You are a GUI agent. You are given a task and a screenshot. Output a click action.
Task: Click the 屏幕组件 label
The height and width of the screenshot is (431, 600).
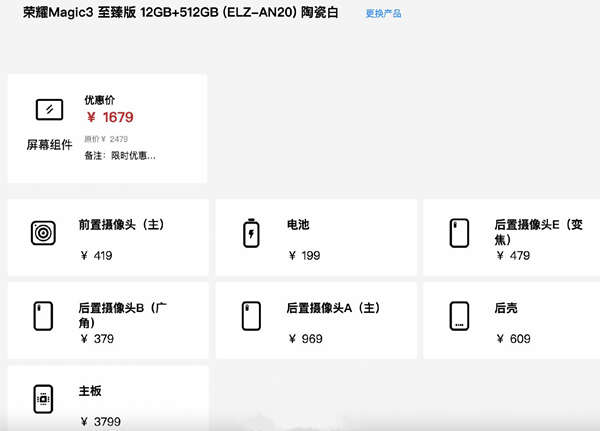click(49, 145)
